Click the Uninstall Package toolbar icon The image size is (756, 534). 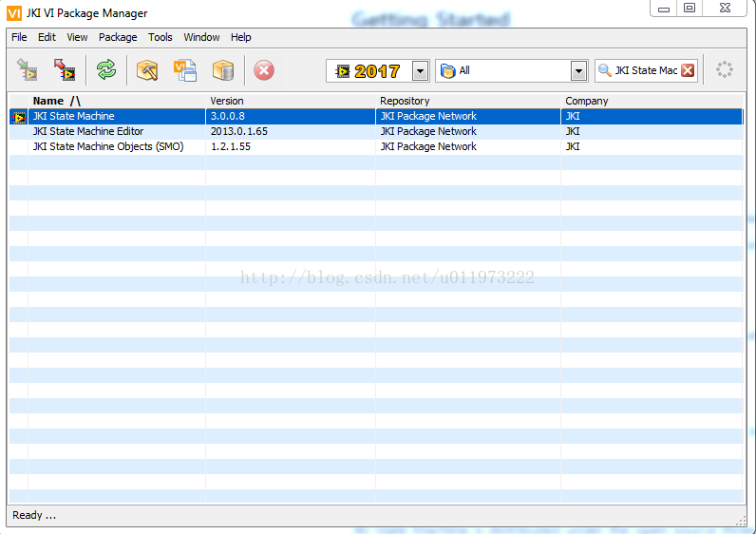coord(65,70)
